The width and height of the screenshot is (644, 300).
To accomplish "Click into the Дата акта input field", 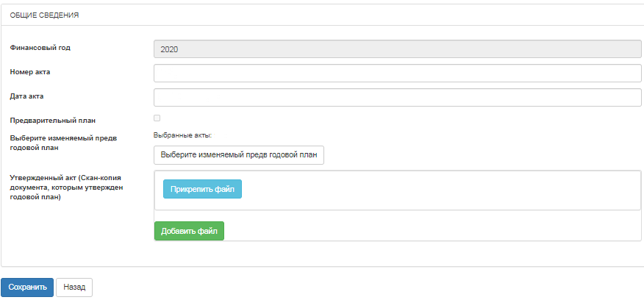I will tap(397, 97).
